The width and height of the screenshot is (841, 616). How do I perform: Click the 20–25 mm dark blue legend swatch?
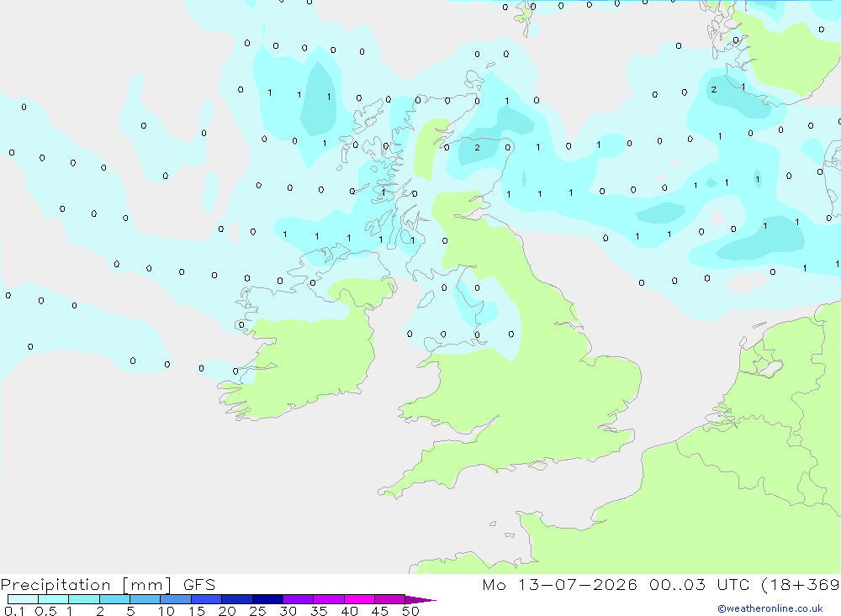point(237,599)
